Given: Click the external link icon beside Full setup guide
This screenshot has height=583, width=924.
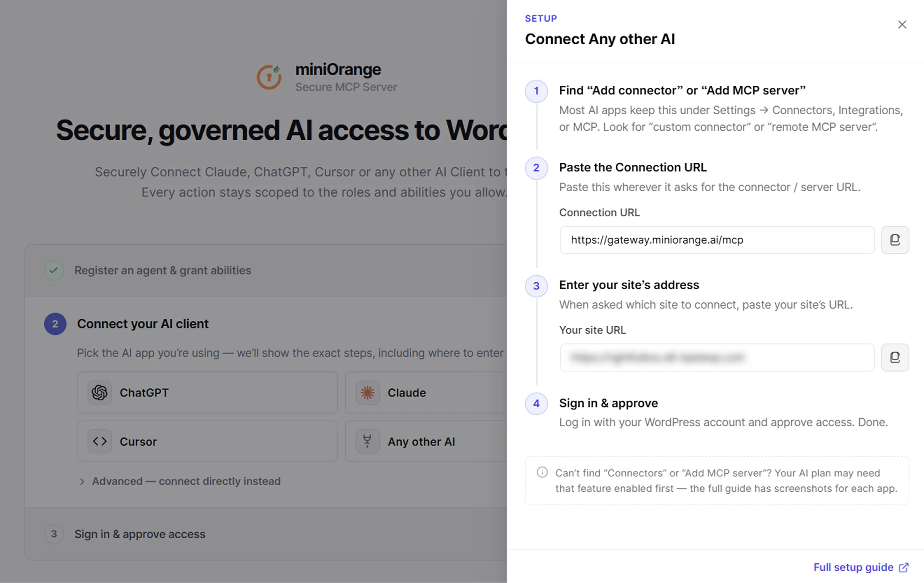Looking at the screenshot, I should click(x=904, y=568).
